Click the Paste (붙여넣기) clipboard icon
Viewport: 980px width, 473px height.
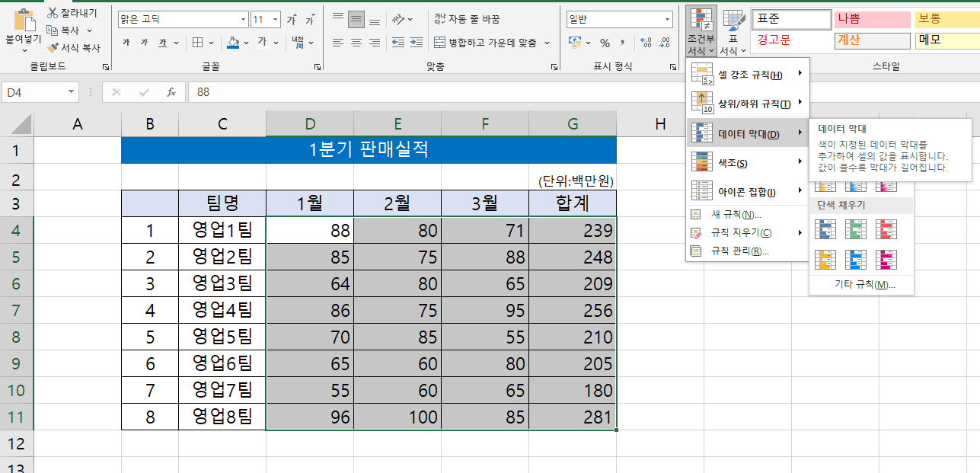(24, 20)
